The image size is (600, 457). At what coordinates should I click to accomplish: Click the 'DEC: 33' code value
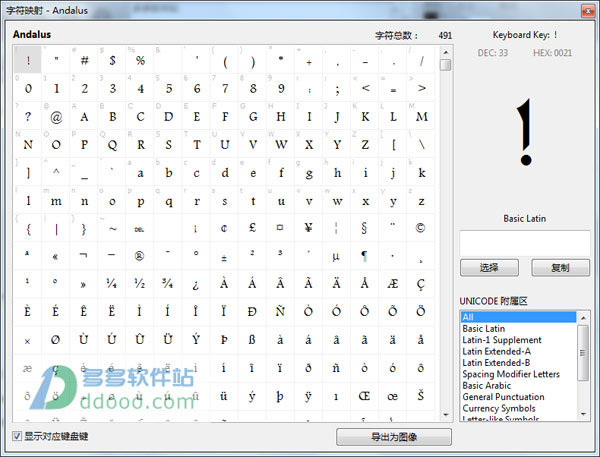[x=492, y=53]
